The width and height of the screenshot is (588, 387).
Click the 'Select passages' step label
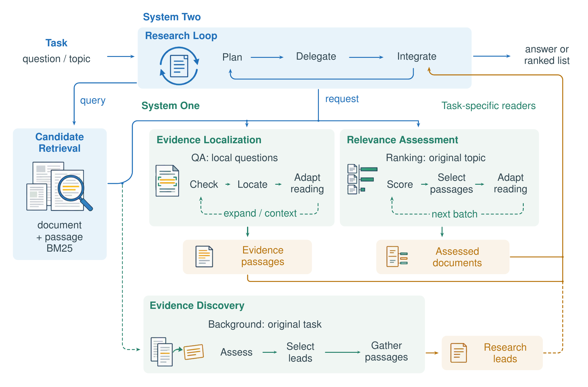pos(452,183)
